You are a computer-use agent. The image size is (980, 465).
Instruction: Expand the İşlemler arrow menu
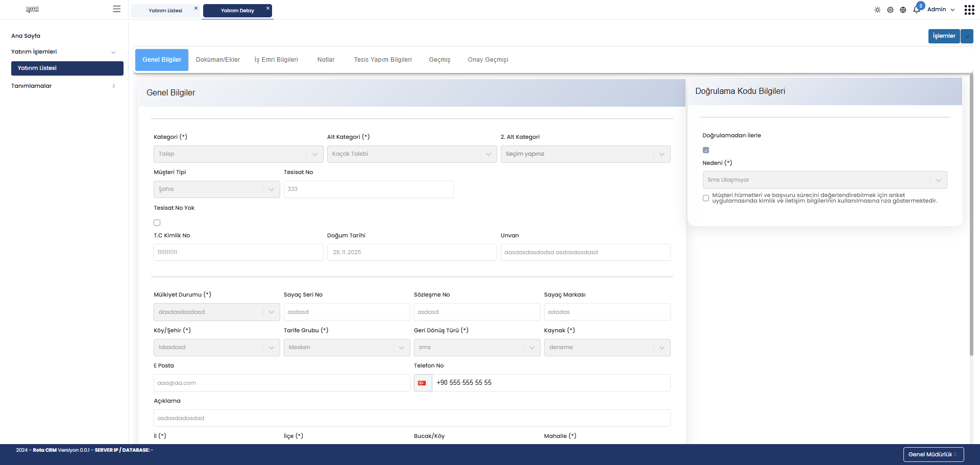[x=967, y=36]
